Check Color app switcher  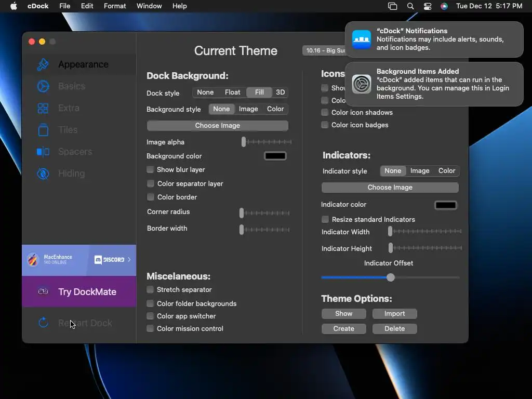pos(150,316)
